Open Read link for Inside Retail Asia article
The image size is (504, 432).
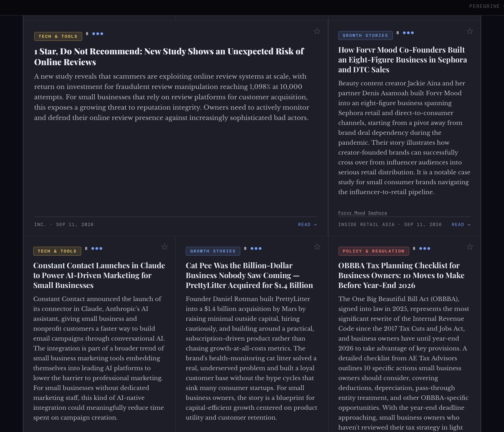[461, 225]
